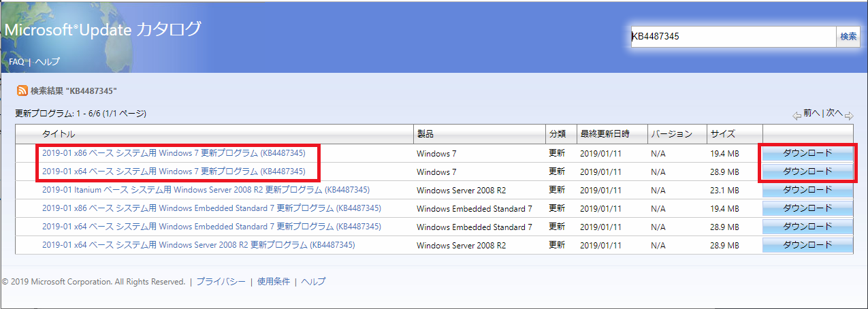Screen dimensions: 868x309
Task: Click Windows Embedded Standard 7 product in x86 row
Action: 475,209
